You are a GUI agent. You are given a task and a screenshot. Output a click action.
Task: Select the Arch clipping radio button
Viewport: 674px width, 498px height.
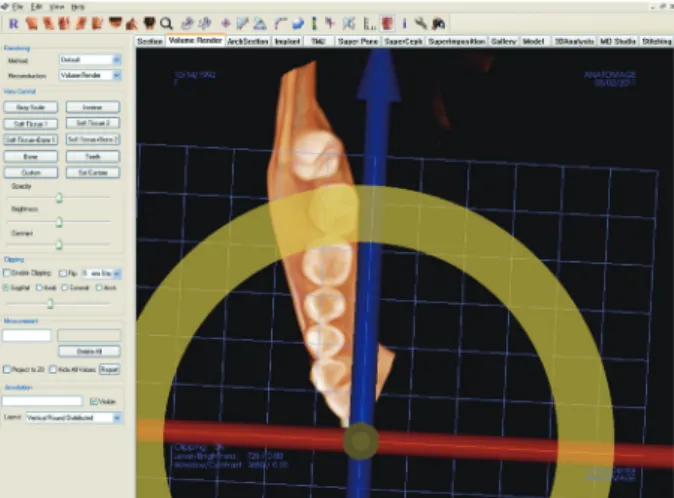pyautogui.click(x=99, y=287)
